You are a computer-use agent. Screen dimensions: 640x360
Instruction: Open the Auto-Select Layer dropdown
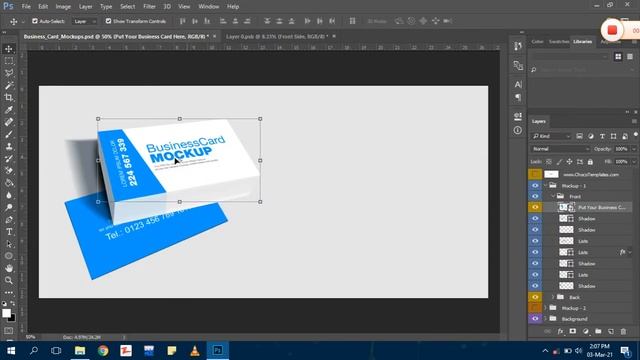click(85, 21)
